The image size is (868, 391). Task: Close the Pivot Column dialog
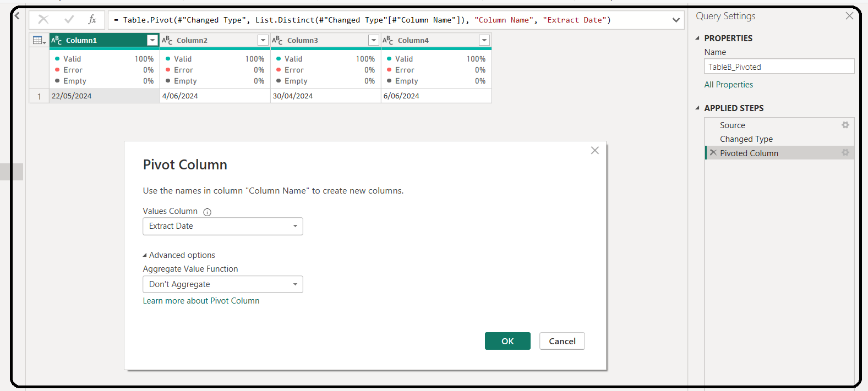point(595,150)
